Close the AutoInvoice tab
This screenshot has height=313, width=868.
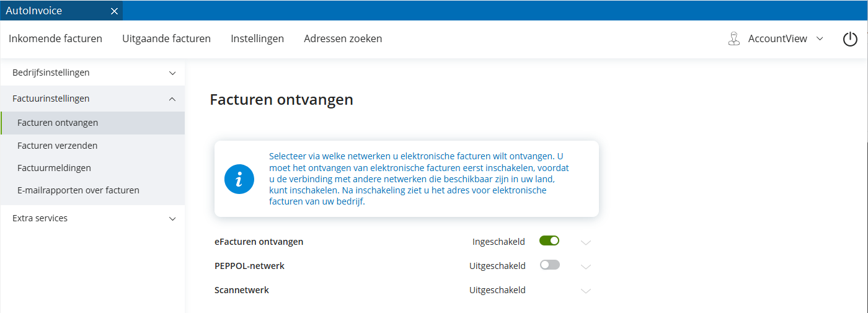tap(114, 11)
